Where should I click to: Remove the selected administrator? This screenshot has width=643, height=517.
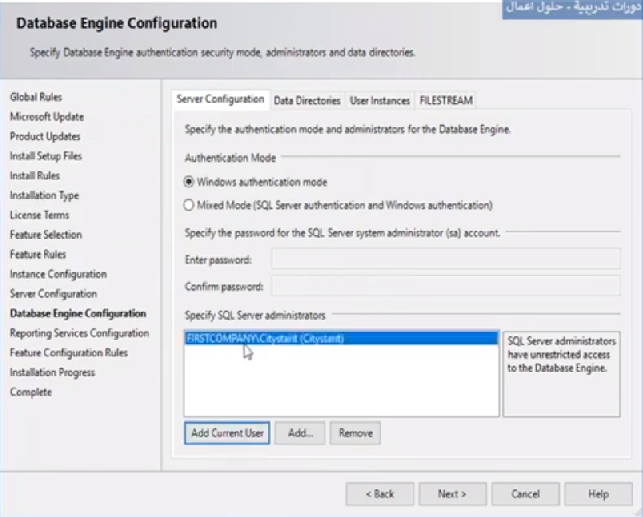[x=356, y=433]
